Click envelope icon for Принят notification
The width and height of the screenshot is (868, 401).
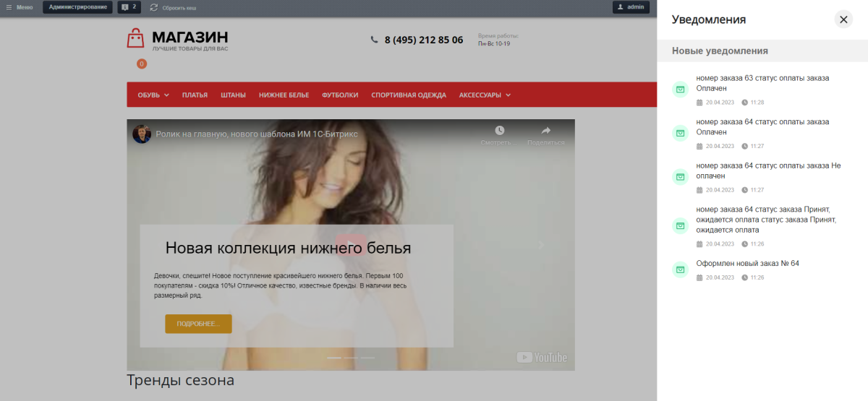point(680,225)
